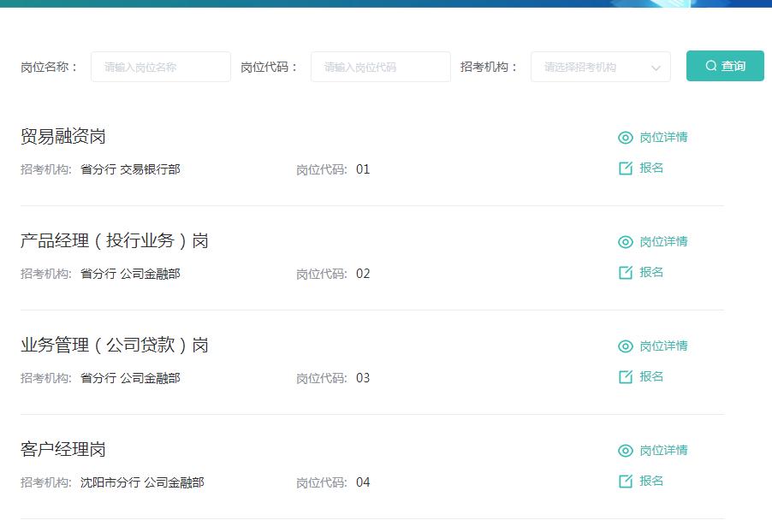Open the 招考机构 dropdown selector

[599, 66]
